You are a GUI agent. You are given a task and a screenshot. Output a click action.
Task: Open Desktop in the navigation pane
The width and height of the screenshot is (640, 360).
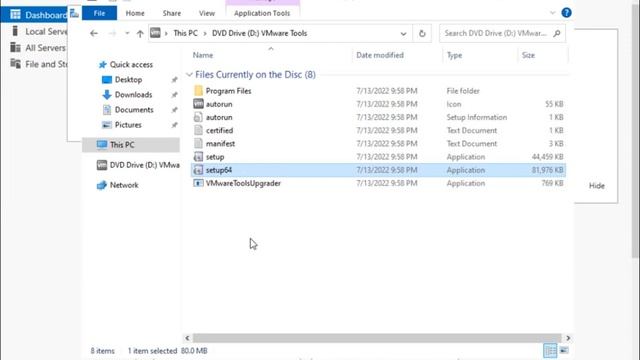[x=128, y=80]
